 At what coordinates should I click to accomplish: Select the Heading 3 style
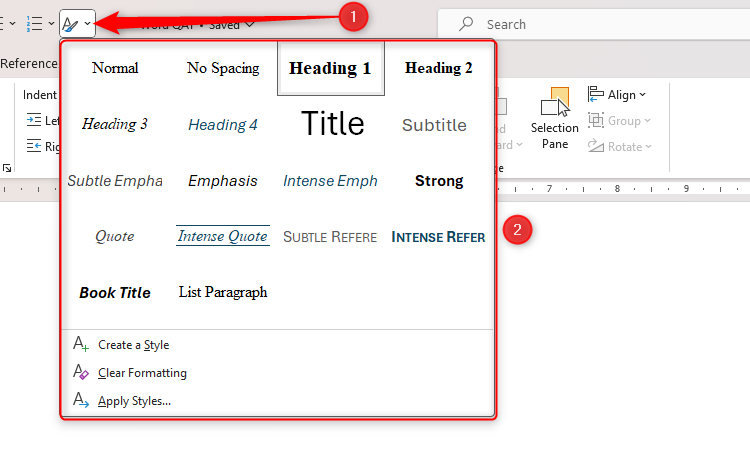coord(115,124)
